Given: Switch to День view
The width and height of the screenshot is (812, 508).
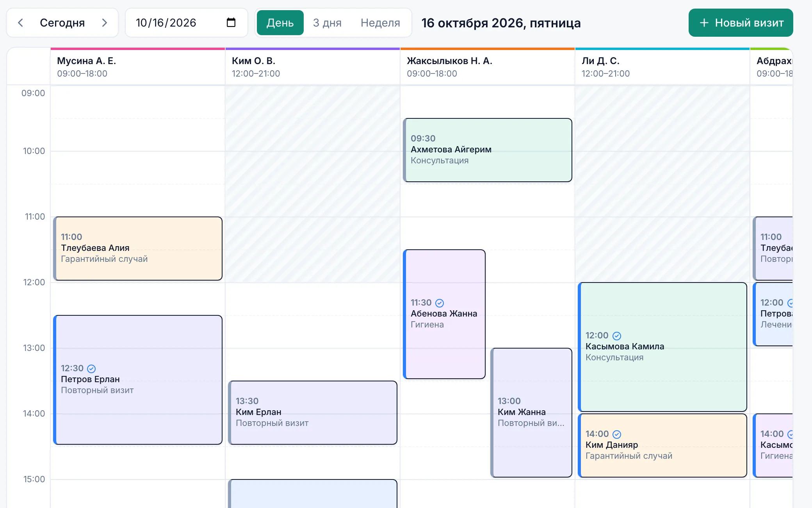Looking at the screenshot, I should point(280,23).
